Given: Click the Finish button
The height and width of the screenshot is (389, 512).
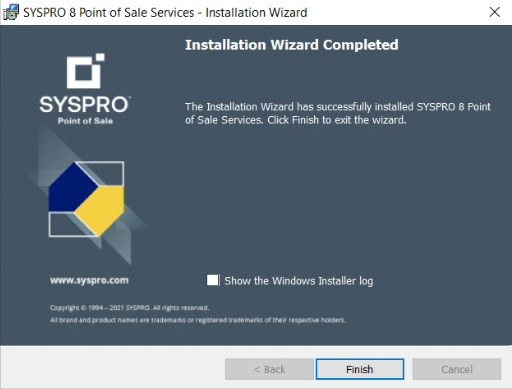Looking at the screenshot, I should coord(360,369).
